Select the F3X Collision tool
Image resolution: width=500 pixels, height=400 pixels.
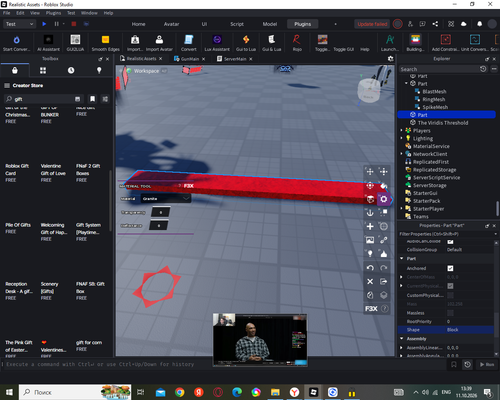point(384,213)
